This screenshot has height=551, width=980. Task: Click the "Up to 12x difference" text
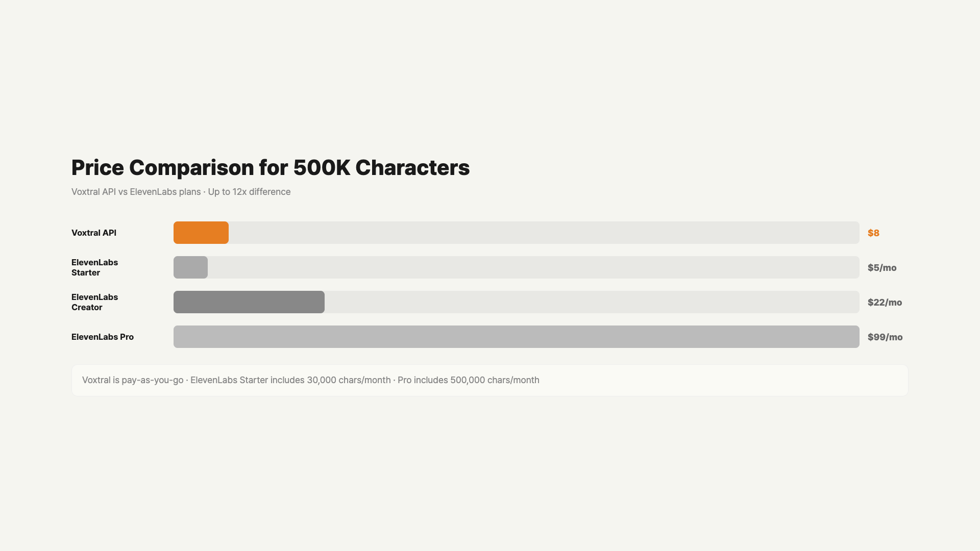249,192
